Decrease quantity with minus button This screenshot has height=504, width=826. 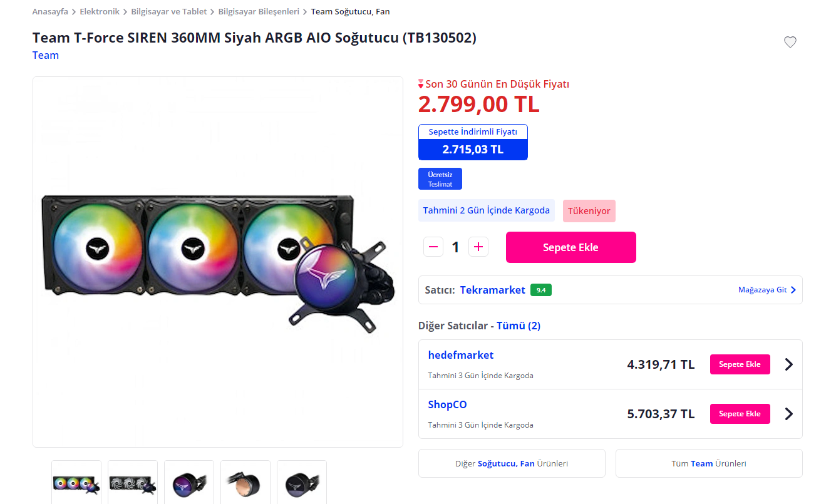(433, 247)
